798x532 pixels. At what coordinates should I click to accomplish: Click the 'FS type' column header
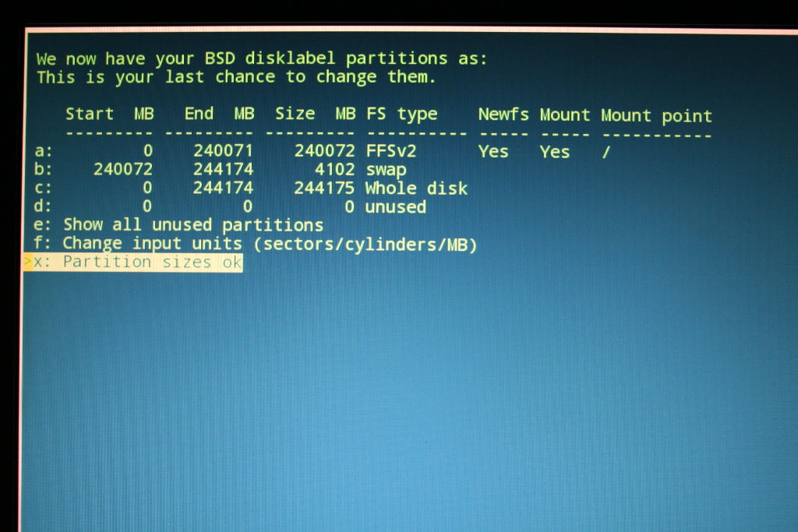(401, 115)
